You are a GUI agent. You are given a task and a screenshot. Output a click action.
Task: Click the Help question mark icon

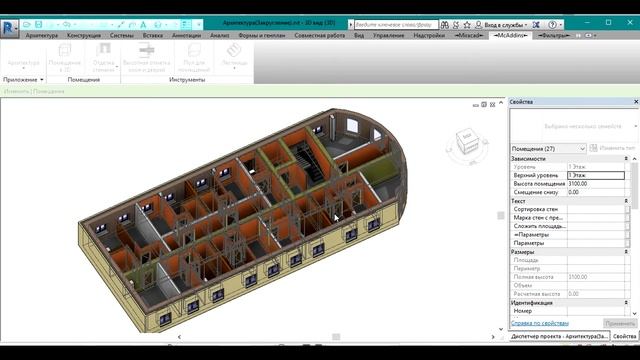tap(552, 25)
